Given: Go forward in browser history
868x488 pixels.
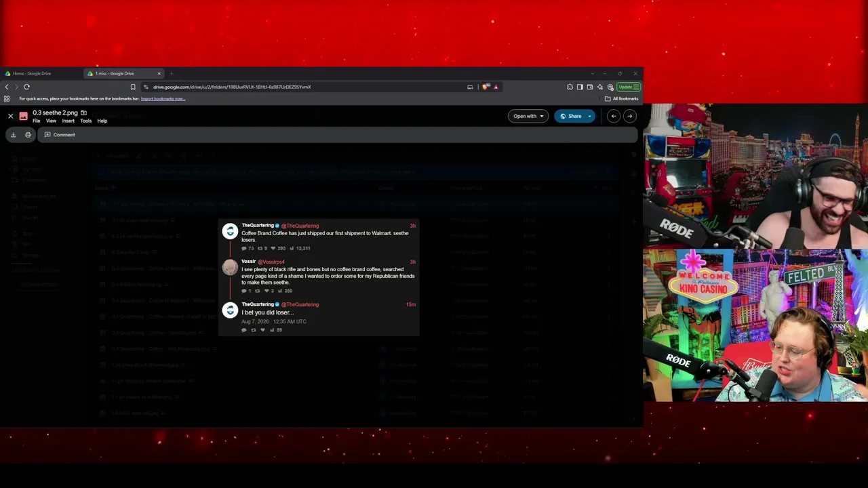Looking at the screenshot, I should [x=16, y=87].
